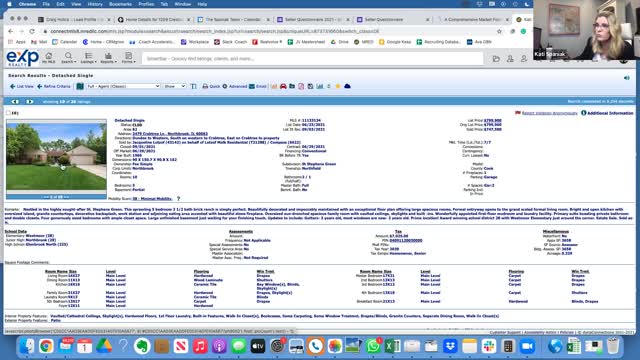Open the My MLS home icon
This screenshot has width=640, height=360.
49,58
